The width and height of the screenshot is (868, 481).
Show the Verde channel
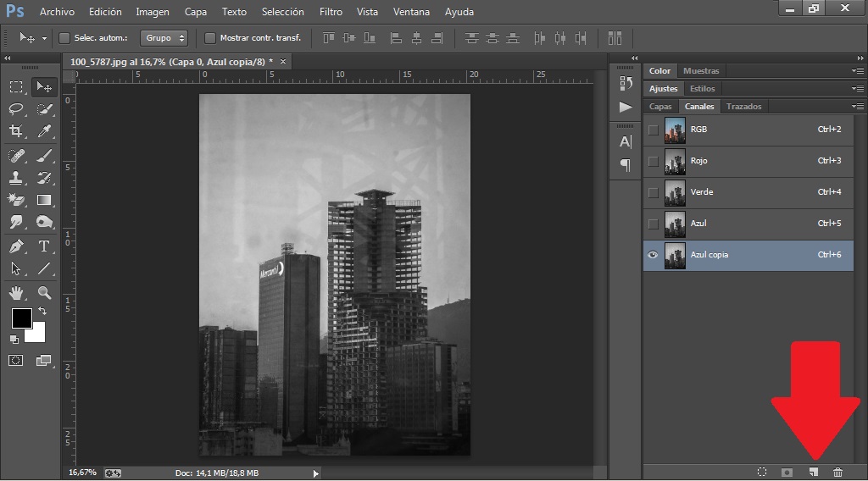(x=654, y=192)
